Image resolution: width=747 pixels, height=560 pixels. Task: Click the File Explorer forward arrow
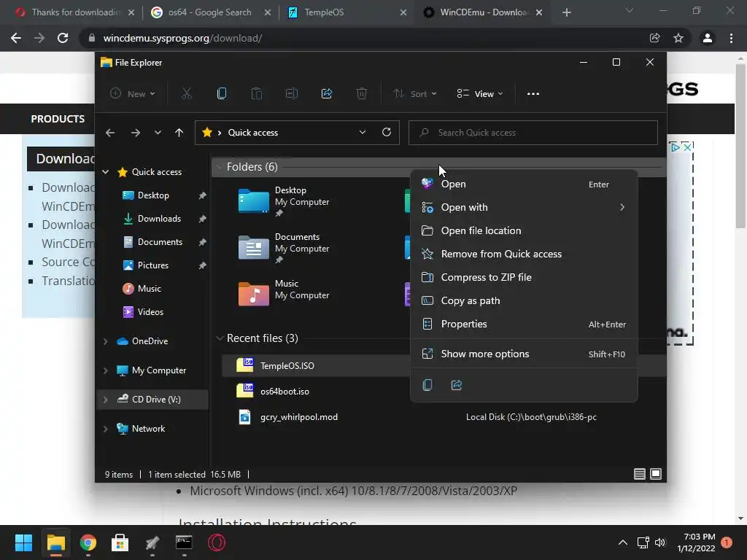pos(135,133)
